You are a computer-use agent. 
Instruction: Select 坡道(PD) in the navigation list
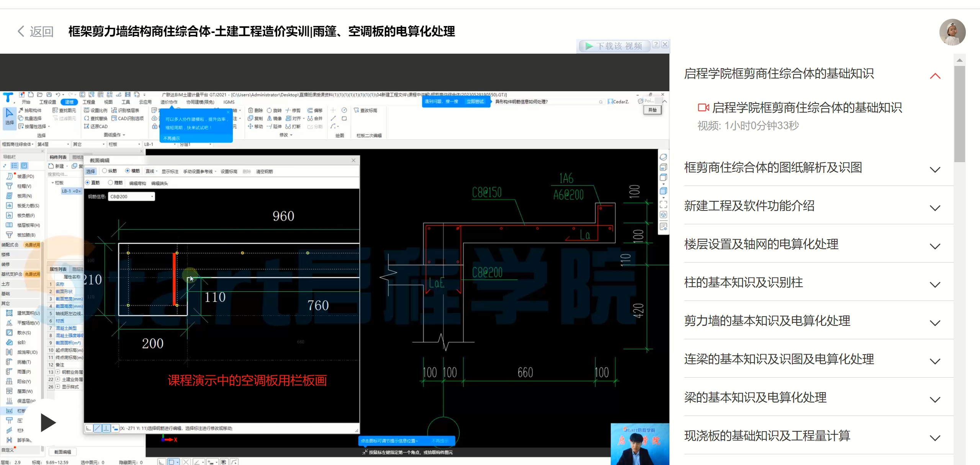pyautogui.click(x=21, y=176)
